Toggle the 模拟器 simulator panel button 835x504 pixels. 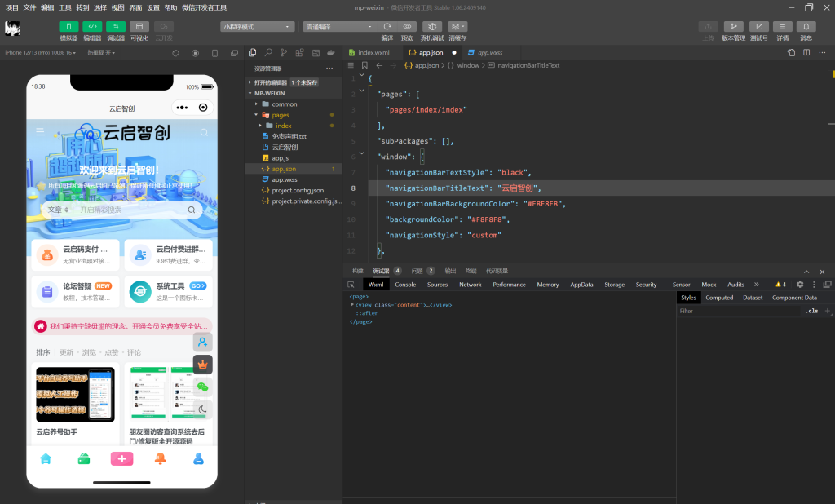point(68,27)
